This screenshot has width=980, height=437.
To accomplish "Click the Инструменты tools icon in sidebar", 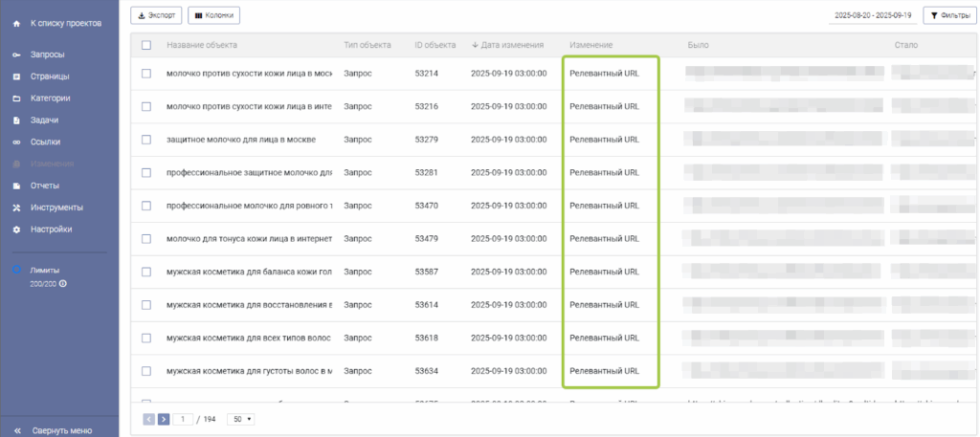I will click(16, 208).
